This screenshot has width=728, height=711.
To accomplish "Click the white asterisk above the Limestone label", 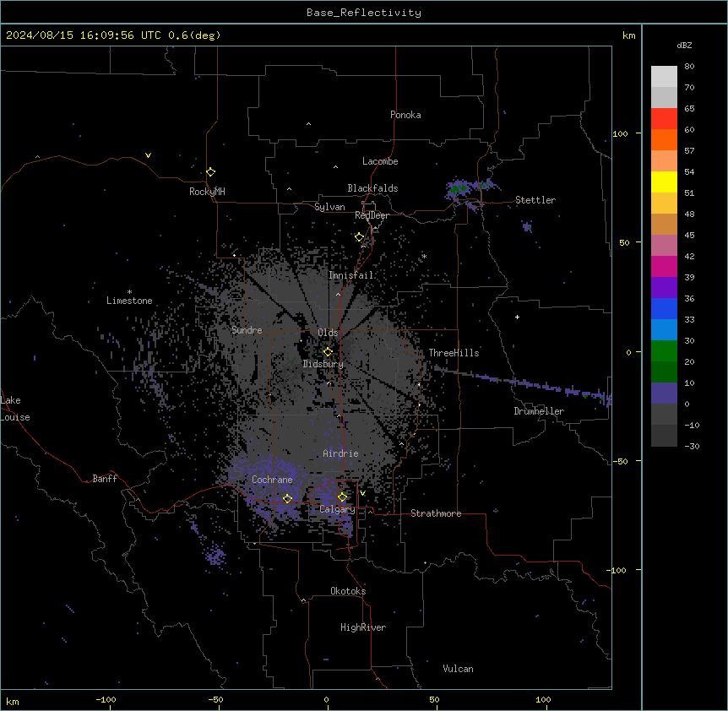I will (x=129, y=292).
